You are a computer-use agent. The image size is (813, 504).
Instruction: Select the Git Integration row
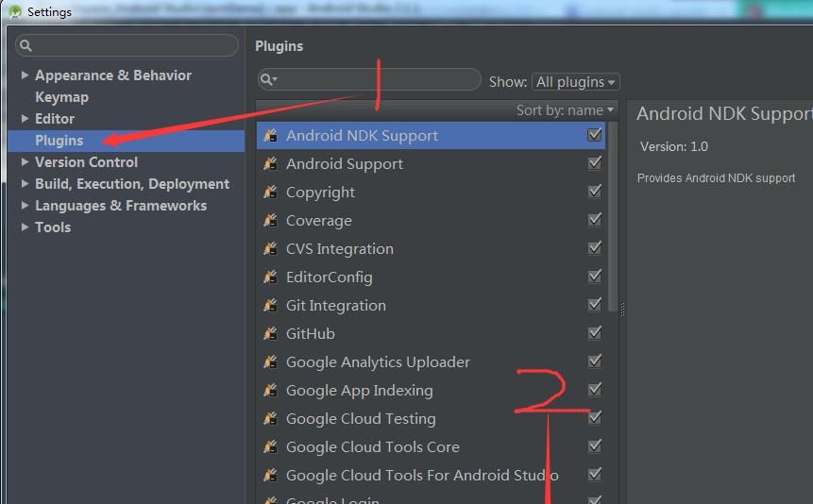coord(431,305)
